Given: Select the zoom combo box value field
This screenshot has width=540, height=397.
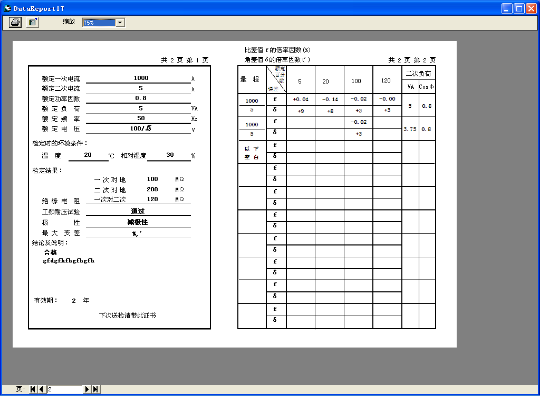Looking at the screenshot, I should (99, 23).
